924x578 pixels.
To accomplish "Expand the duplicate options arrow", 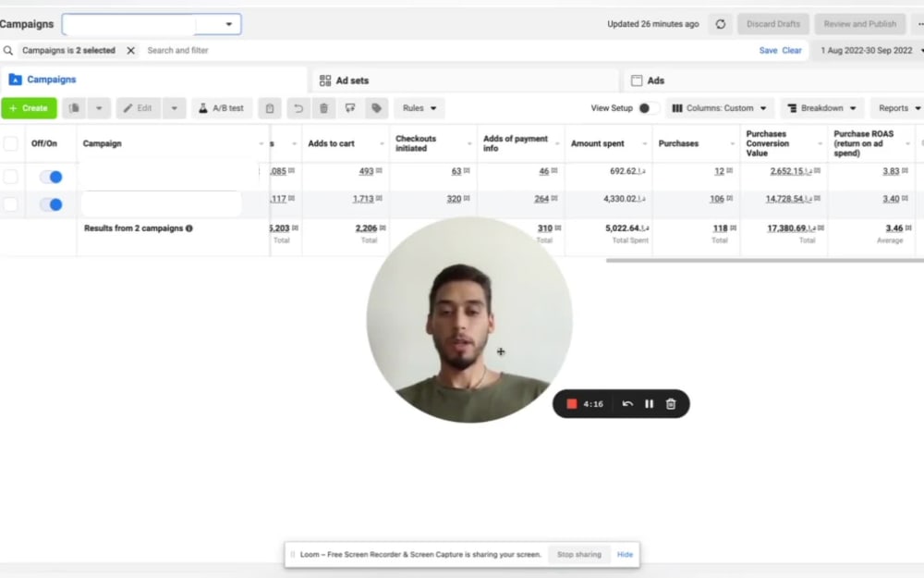I will point(99,108).
